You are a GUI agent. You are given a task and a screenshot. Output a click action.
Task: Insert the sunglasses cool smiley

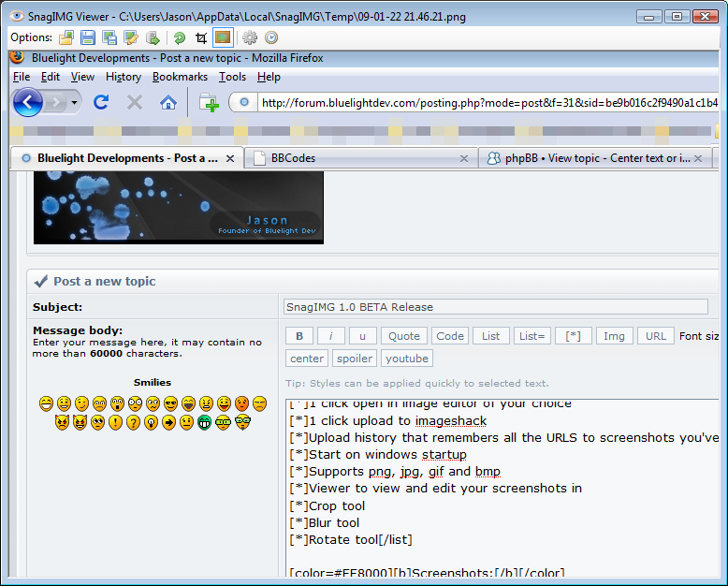click(x=170, y=403)
